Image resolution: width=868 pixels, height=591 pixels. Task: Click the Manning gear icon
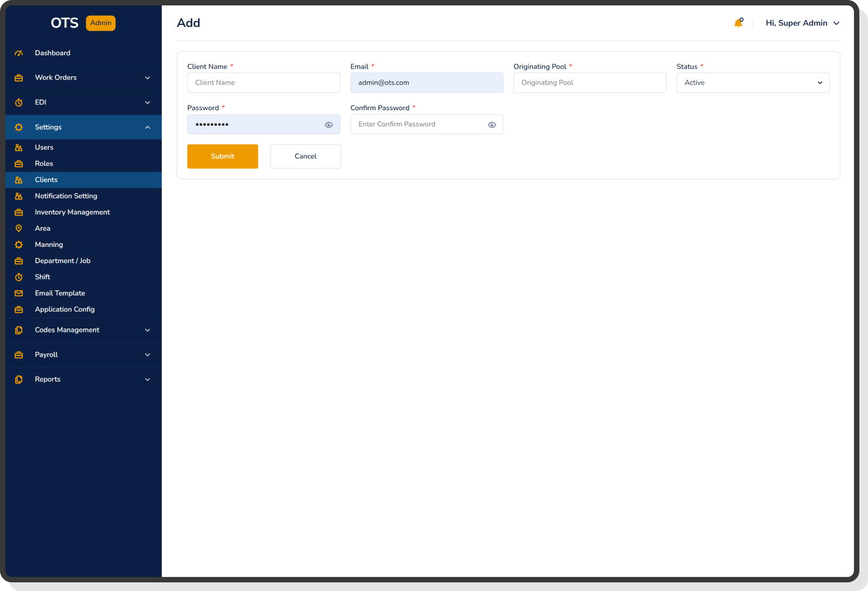click(19, 244)
